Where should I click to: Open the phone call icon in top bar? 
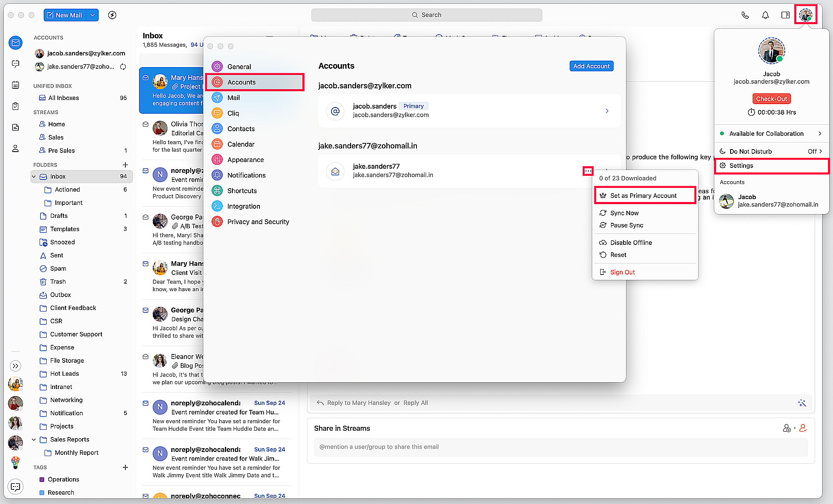coord(745,15)
